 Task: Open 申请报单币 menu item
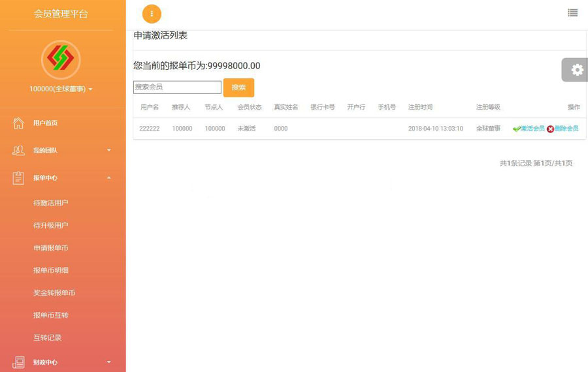(x=51, y=248)
